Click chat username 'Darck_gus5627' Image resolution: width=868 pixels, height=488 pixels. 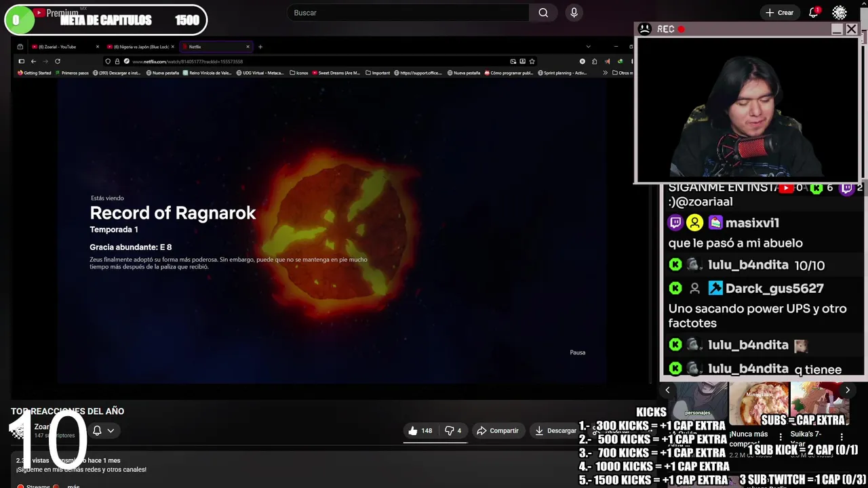(774, 289)
